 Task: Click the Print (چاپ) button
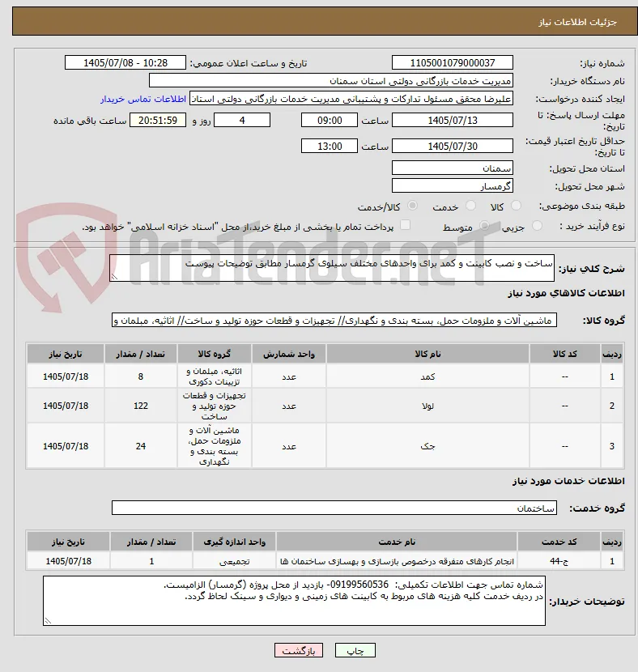point(355,651)
